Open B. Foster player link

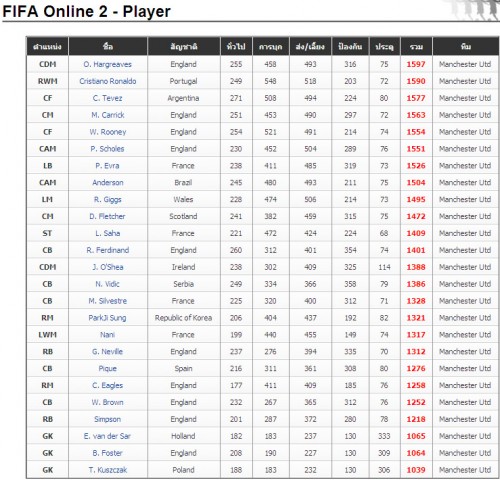(107, 453)
